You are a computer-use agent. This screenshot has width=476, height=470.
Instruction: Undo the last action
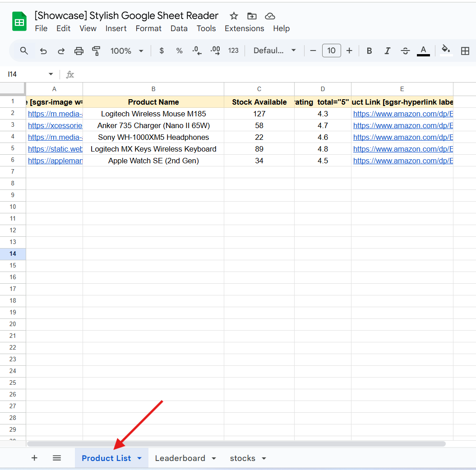point(43,51)
